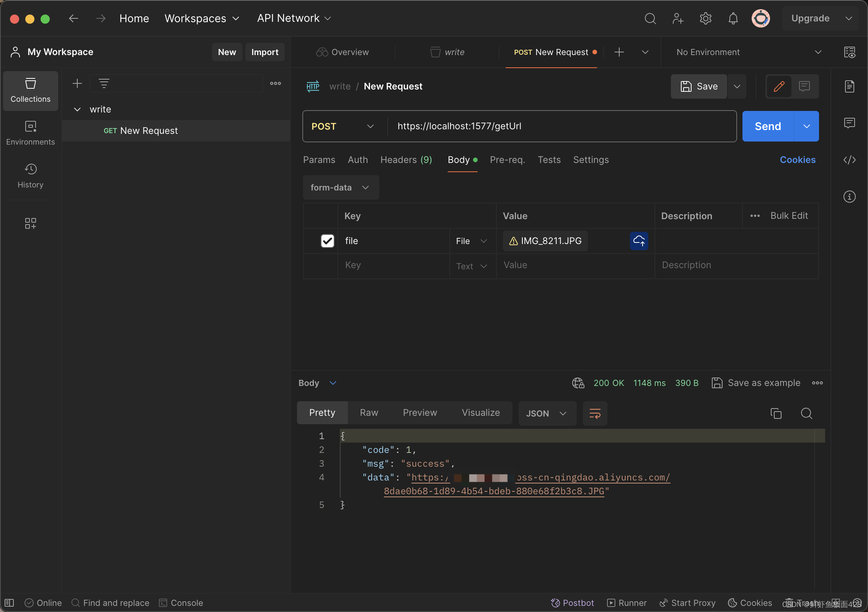Click the New button in workspace header
Image resolution: width=868 pixels, height=612 pixels.
pos(227,52)
